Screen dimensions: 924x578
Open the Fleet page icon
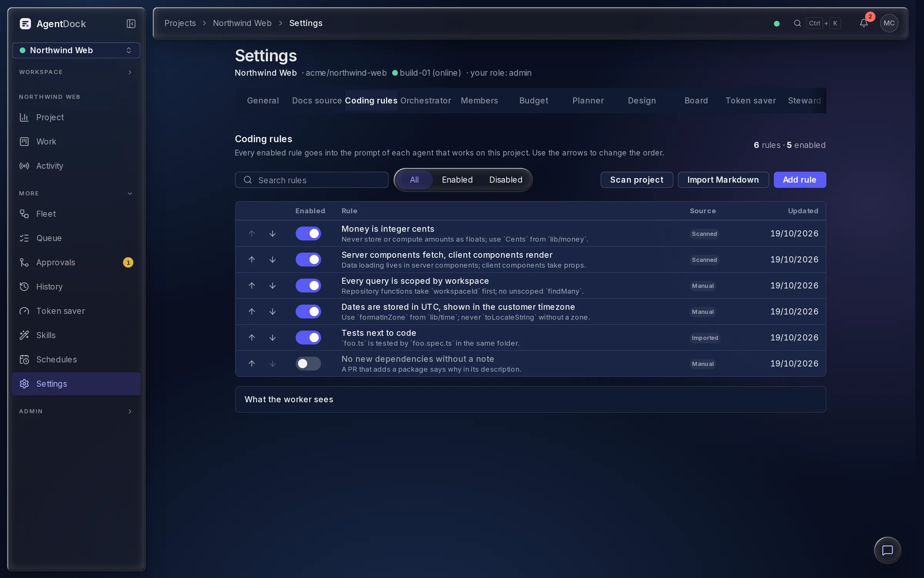tap(24, 214)
